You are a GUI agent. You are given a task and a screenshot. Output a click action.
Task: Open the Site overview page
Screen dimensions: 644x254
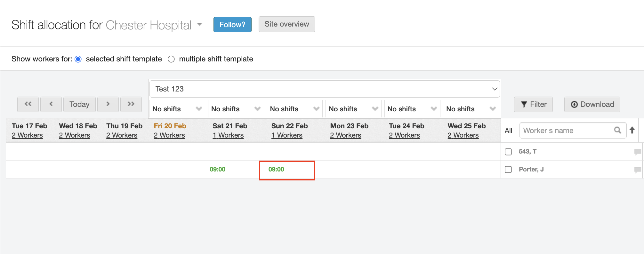[x=287, y=24]
